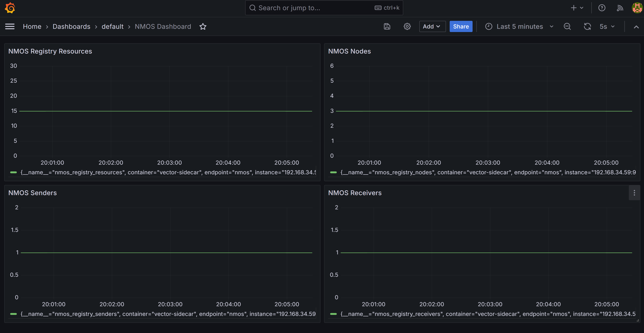Screen dimensions: 644x333
Task: Expand the 5s refresh interval dropdown
Action: pyautogui.click(x=607, y=26)
